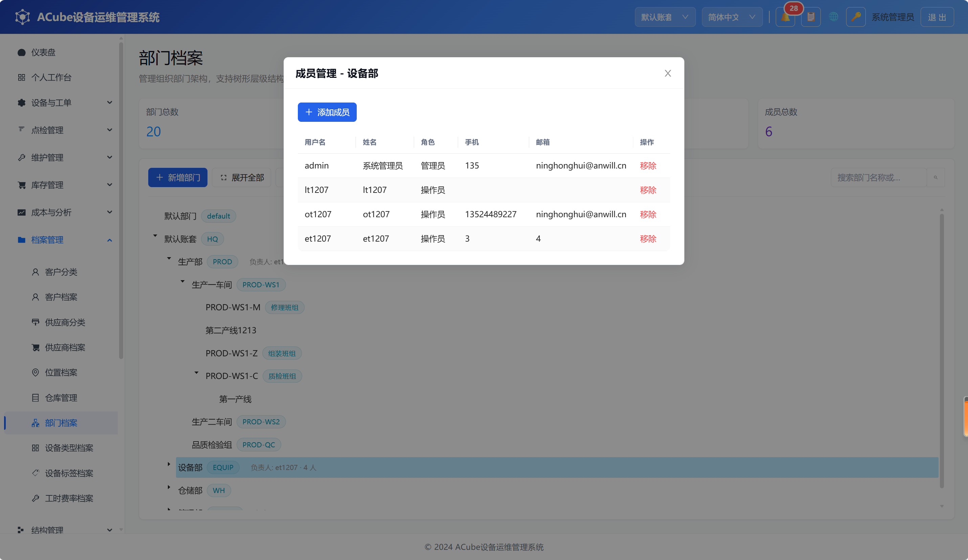The width and height of the screenshot is (968, 560).
Task: Open 设备类型档案 sidebar entry
Action: 62,448
